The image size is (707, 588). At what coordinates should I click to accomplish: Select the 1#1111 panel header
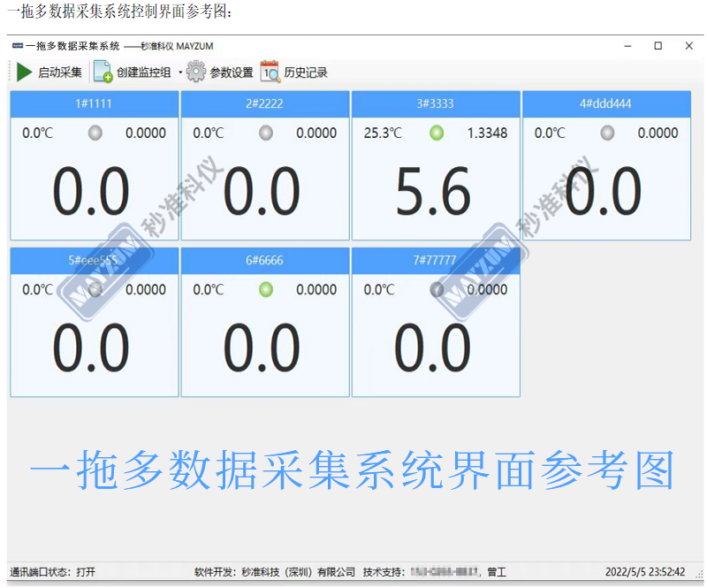pyautogui.click(x=94, y=104)
